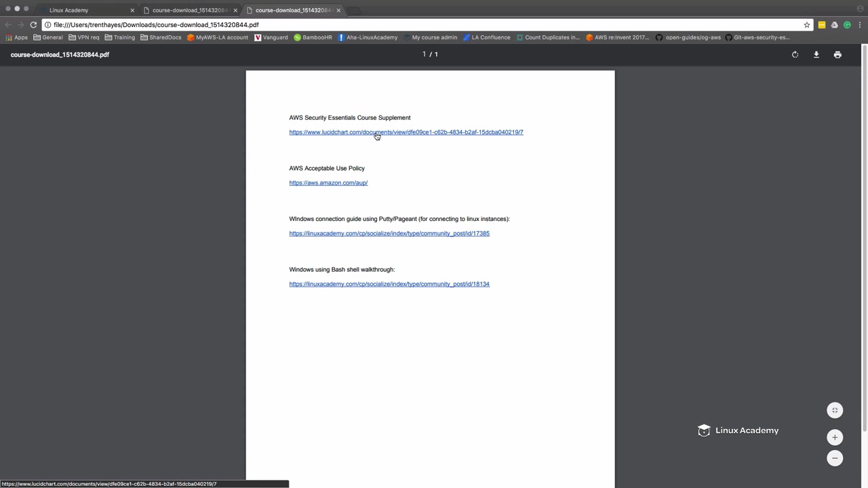The image size is (868, 488).
Task: Close the active course-download tab
Action: 338,10
